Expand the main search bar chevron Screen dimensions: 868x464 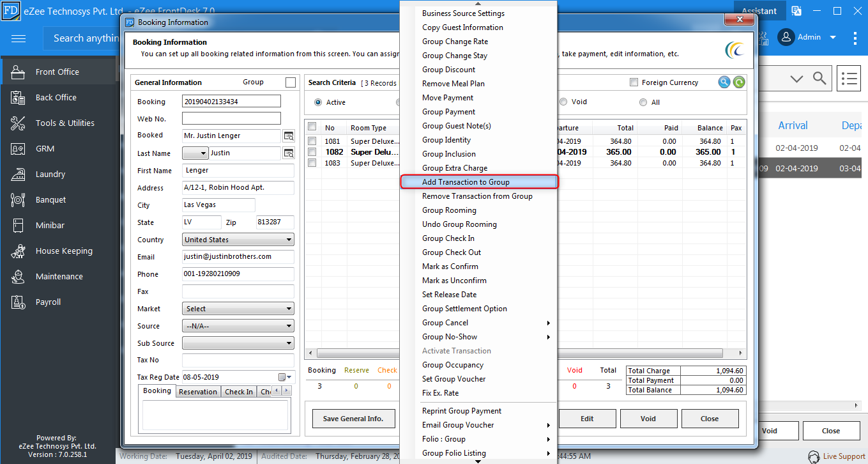coord(796,79)
